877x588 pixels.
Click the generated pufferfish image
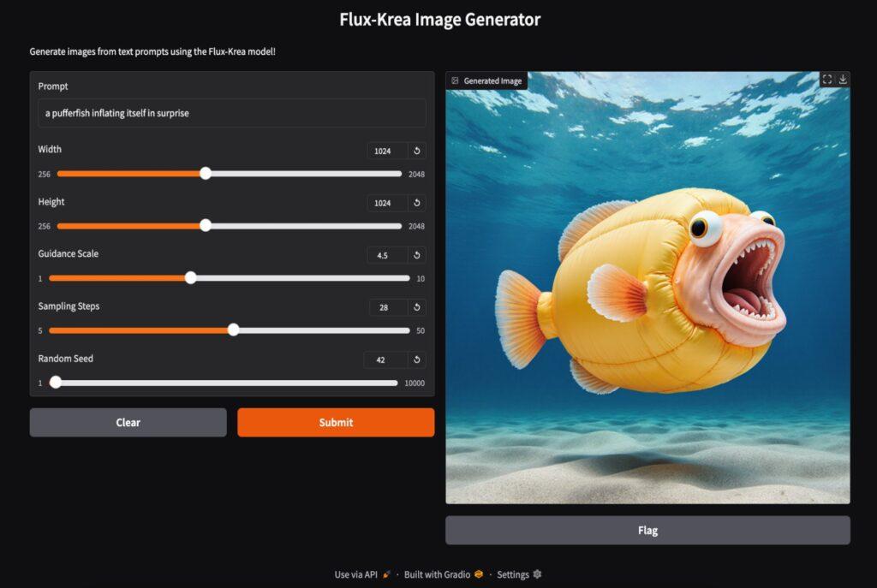(647, 288)
